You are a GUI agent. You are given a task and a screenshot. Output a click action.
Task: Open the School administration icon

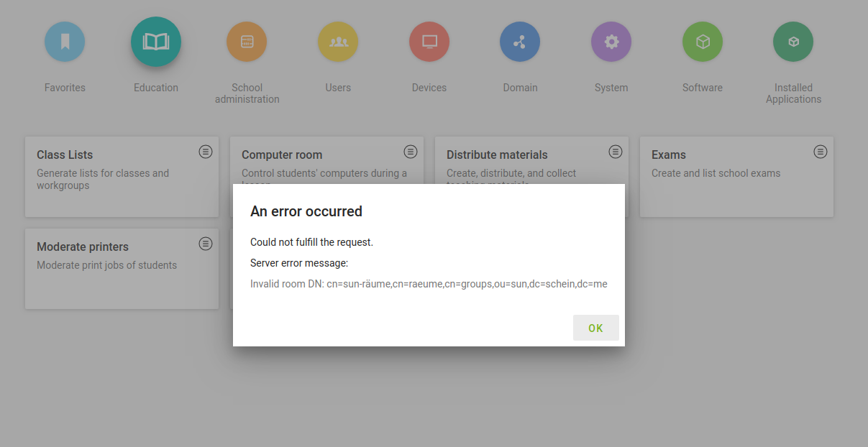tap(247, 42)
